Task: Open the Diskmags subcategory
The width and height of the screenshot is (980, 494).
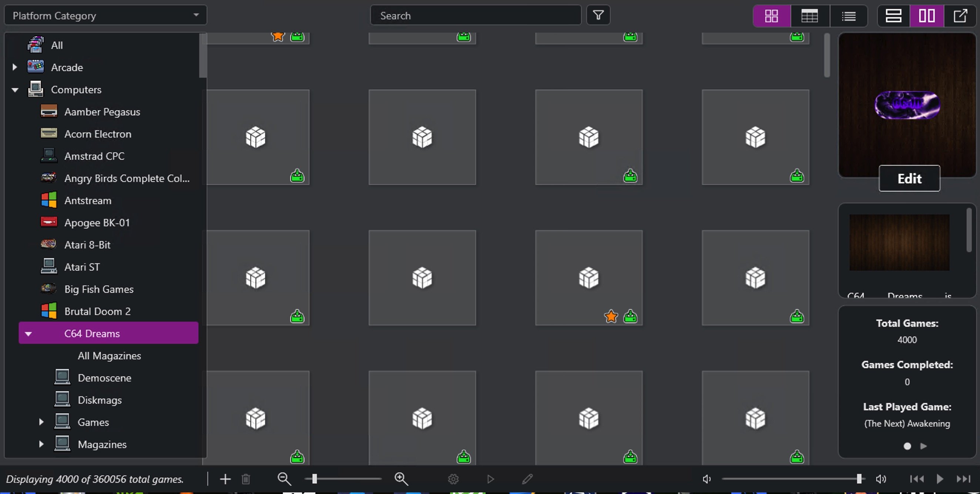Action: click(100, 400)
